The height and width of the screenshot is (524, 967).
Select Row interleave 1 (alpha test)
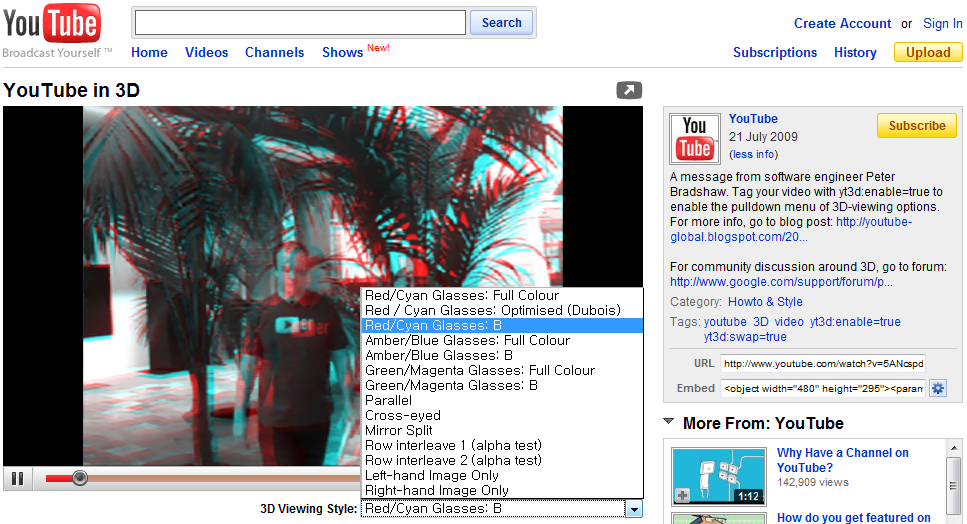[x=502, y=445]
